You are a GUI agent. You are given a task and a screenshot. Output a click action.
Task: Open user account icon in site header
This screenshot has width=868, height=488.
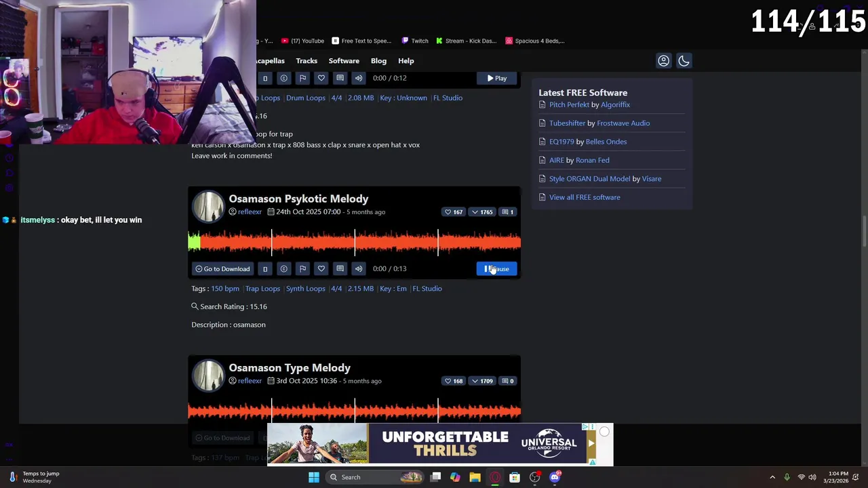click(663, 61)
